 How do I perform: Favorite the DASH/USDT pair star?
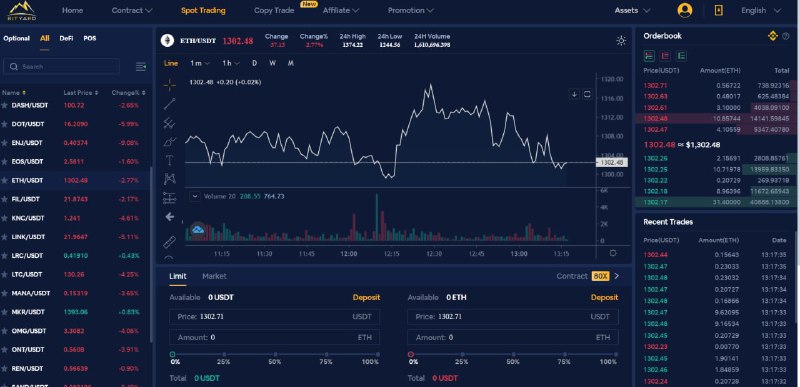[x=5, y=105]
